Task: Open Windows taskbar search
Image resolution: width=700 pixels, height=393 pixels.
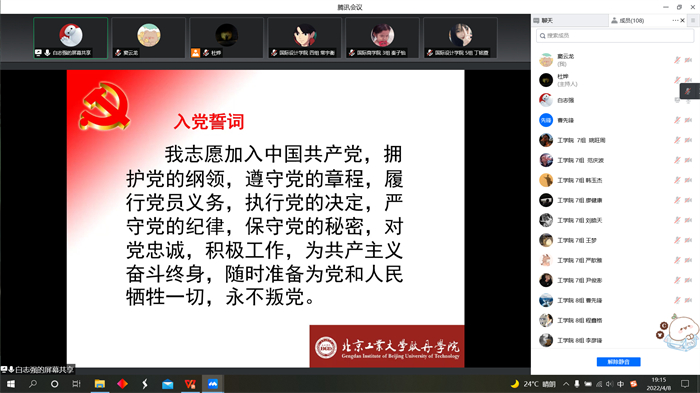Action: pyautogui.click(x=33, y=384)
